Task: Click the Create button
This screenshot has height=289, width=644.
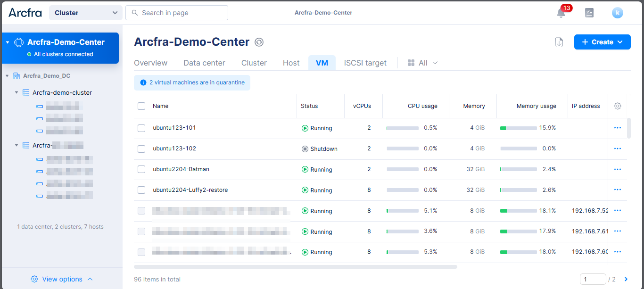Action: [602, 42]
